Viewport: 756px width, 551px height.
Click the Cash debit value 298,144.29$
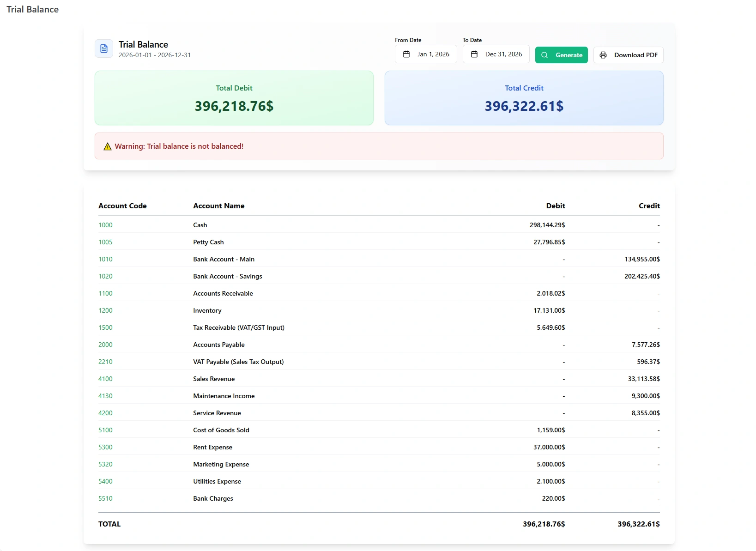tap(547, 225)
